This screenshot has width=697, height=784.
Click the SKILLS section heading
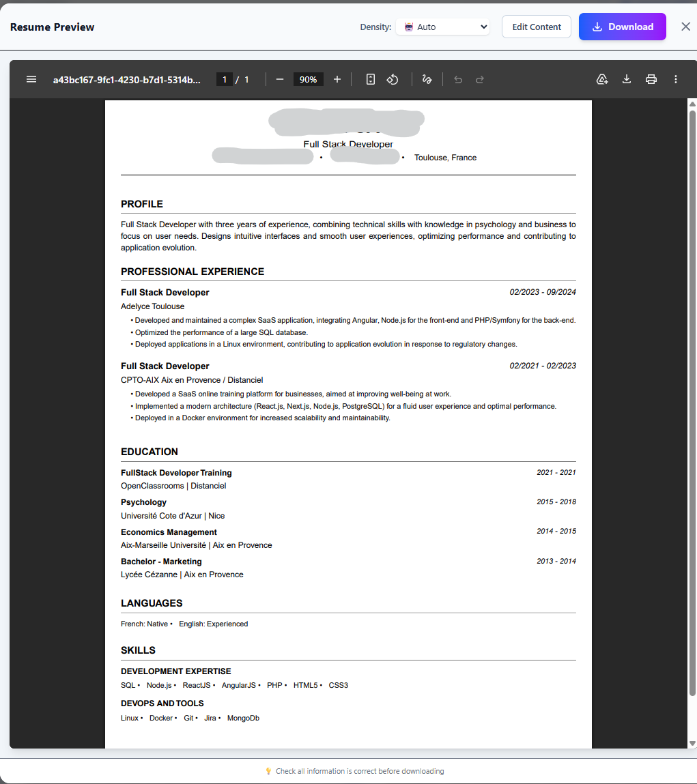point(138,650)
